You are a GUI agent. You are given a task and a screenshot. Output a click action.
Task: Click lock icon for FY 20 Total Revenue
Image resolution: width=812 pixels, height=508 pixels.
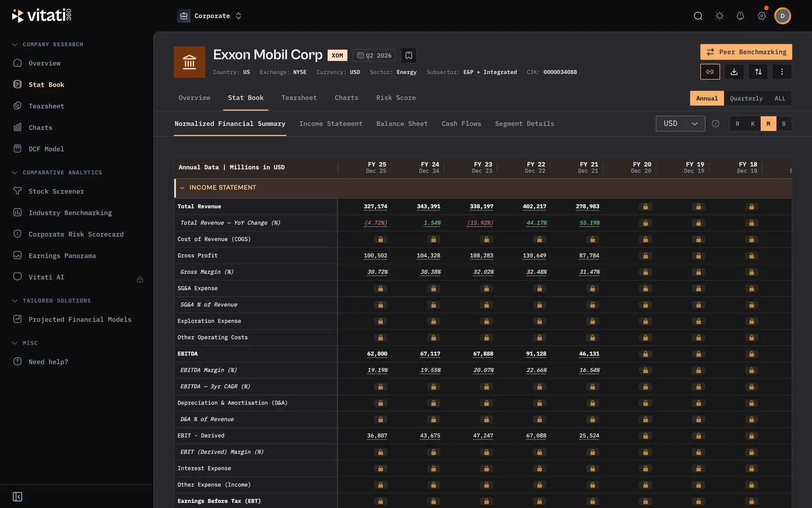click(x=646, y=206)
